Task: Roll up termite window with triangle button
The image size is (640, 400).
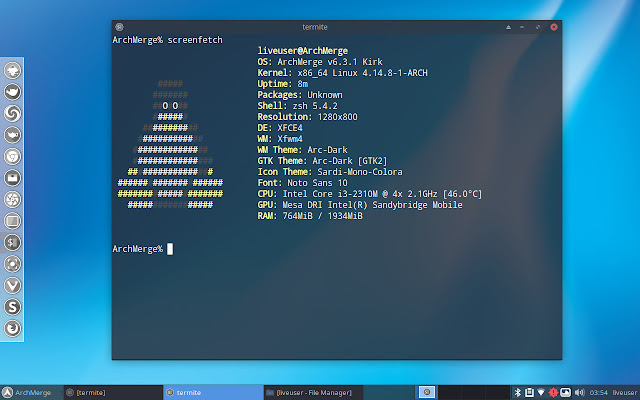Action: tap(508, 27)
